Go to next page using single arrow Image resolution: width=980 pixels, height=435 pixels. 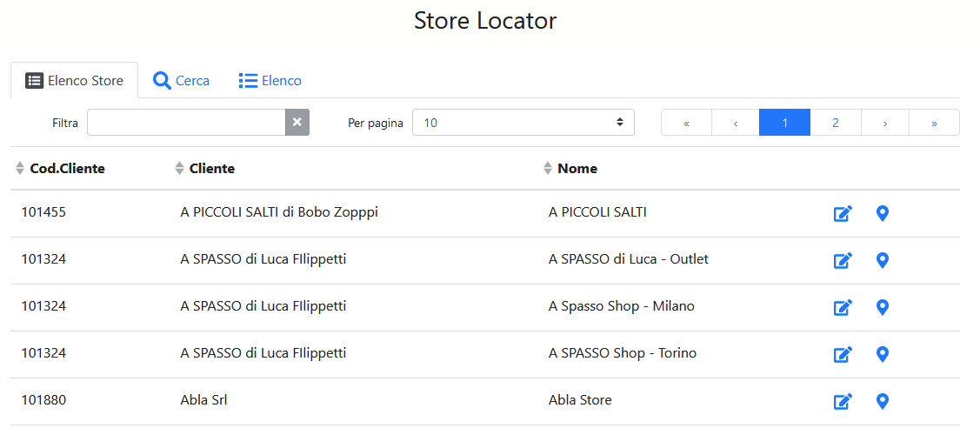(x=884, y=123)
